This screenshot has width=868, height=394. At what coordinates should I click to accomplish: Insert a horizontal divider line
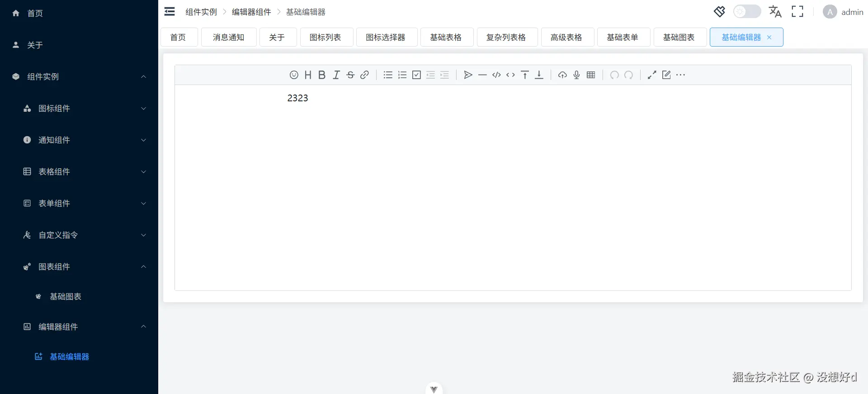(482, 75)
